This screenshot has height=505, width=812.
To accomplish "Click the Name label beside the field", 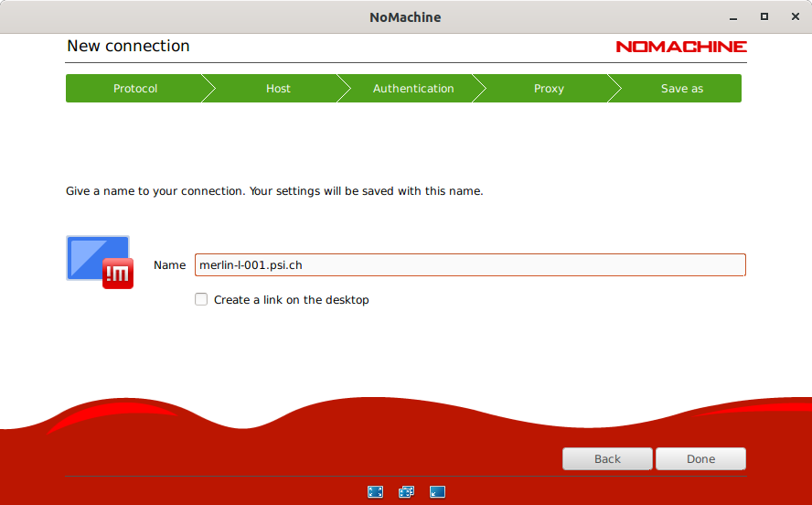I will pyautogui.click(x=169, y=265).
